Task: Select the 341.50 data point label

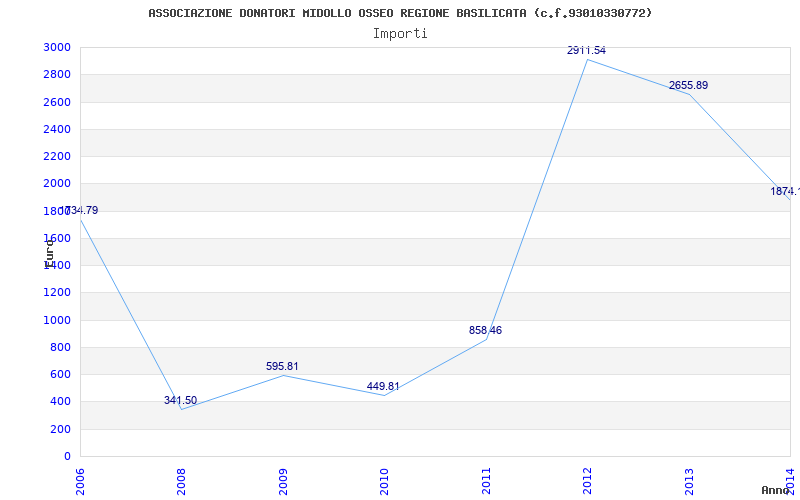Action: pos(180,401)
